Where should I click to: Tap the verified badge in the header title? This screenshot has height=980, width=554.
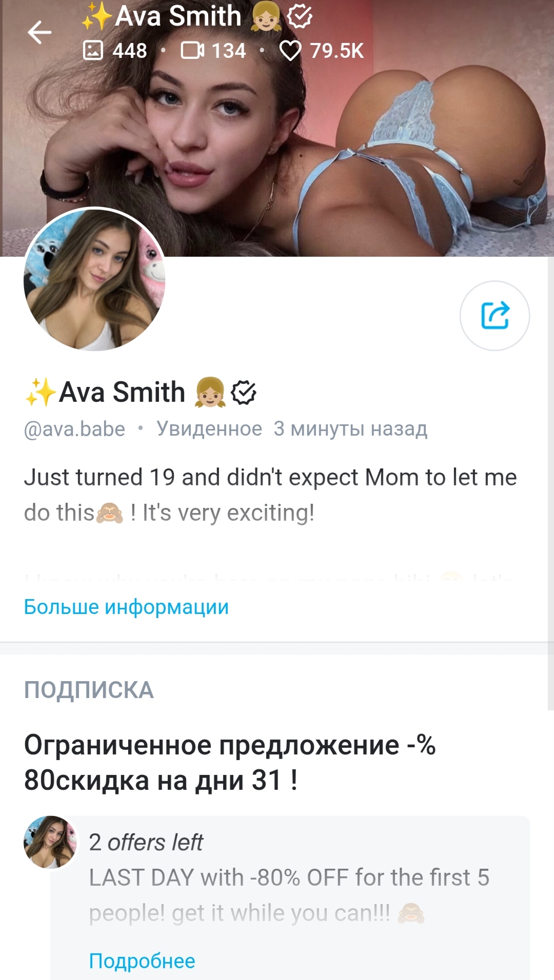click(300, 16)
